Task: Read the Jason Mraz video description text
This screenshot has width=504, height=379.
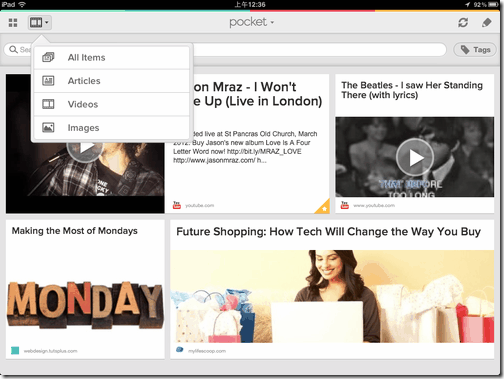Action: click(x=245, y=147)
